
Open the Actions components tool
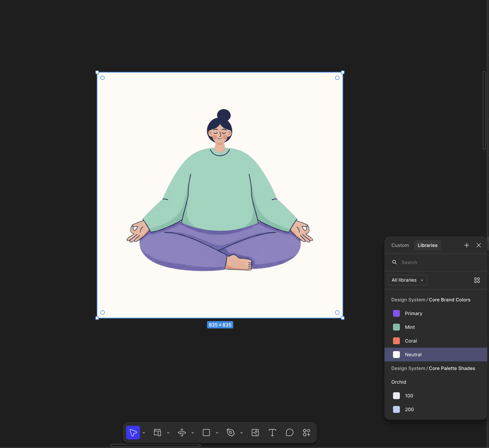[x=307, y=433]
